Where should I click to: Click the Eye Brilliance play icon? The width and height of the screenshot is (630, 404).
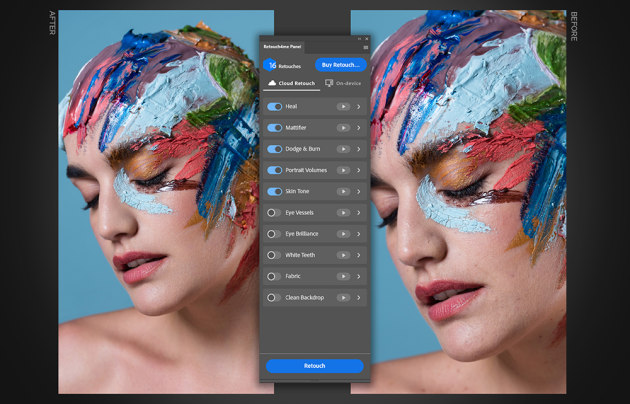point(343,234)
